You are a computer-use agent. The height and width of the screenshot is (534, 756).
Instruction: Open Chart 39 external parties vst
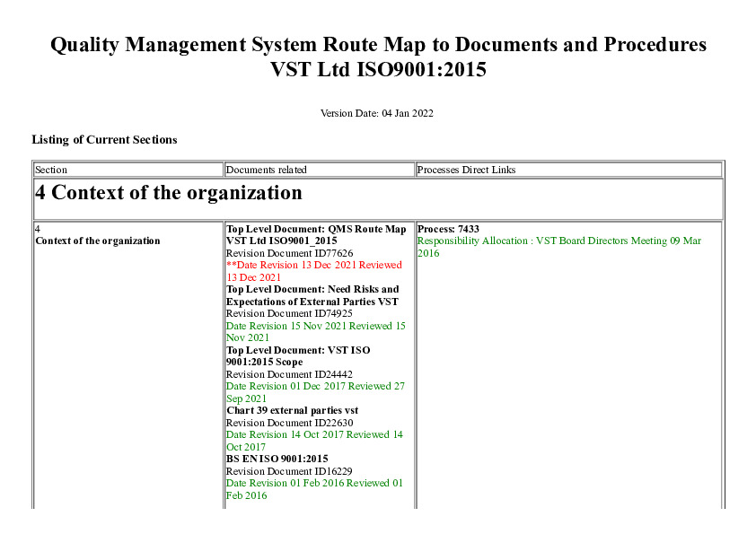[292, 410]
